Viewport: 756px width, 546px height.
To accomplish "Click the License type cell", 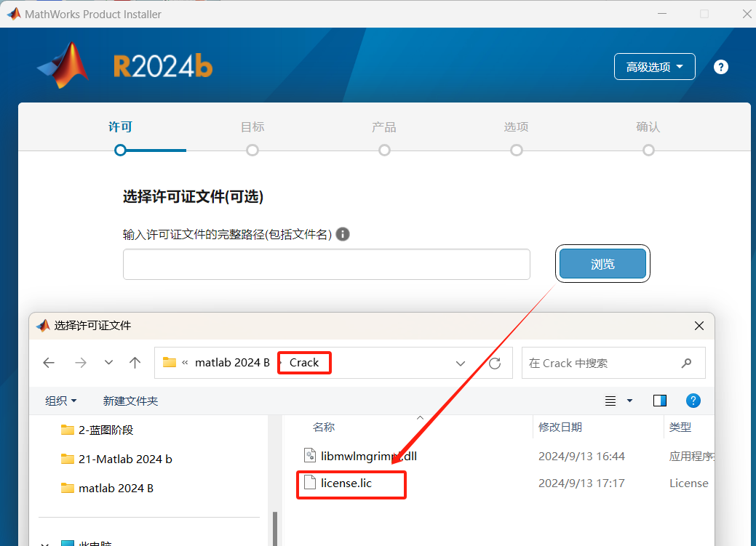I will pyautogui.click(x=688, y=483).
